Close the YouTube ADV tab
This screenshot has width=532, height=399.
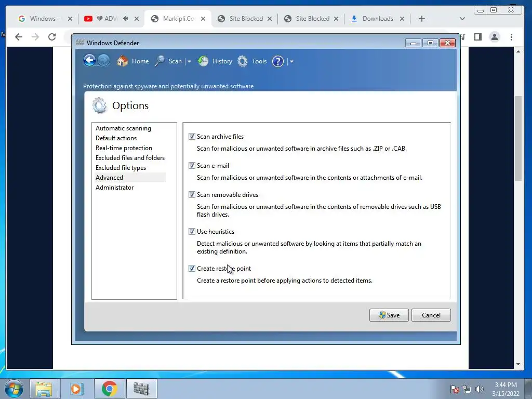pyautogui.click(x=137, y=19)
